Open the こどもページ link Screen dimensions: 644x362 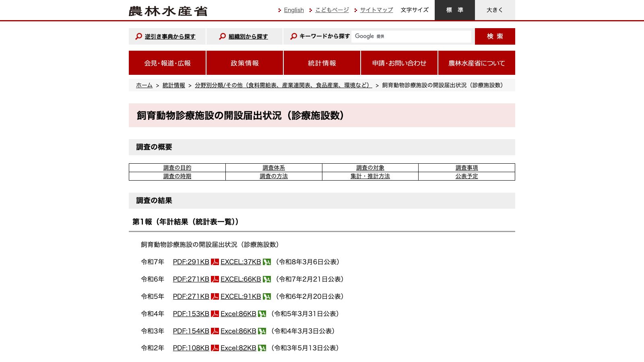(x=332, y=10)
